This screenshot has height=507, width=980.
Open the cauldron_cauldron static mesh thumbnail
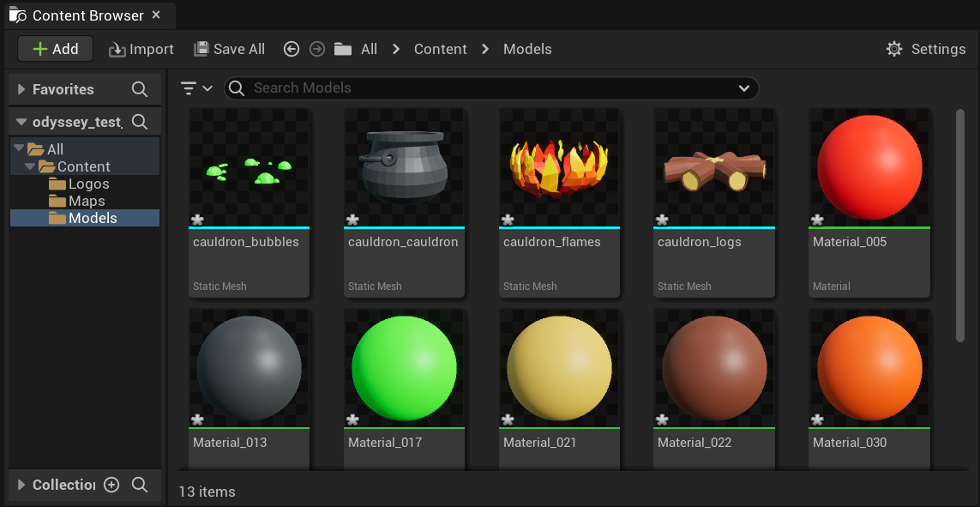(x=404, y=166)
